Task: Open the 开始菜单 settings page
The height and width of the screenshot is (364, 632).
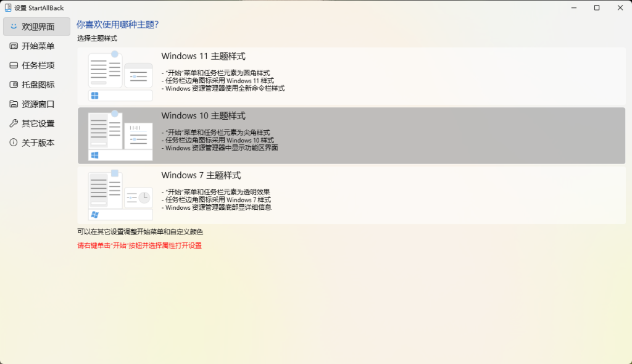Action: [38, 46]
